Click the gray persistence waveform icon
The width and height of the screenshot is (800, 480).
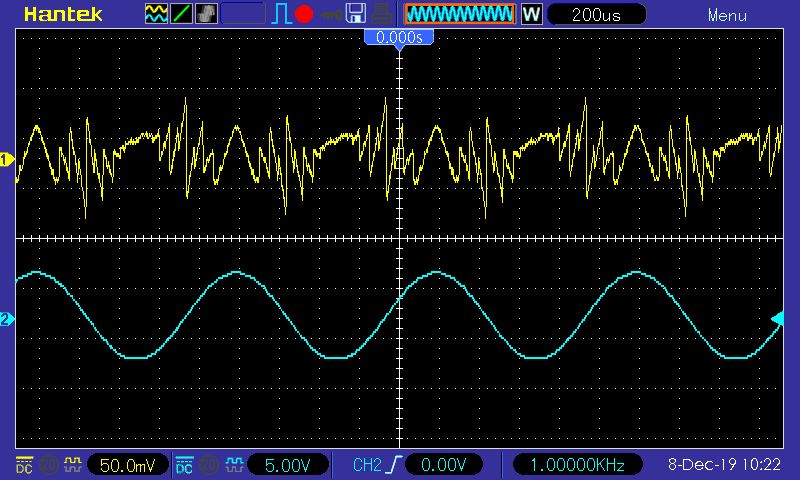pyautogui.click(x=206, y=14)
